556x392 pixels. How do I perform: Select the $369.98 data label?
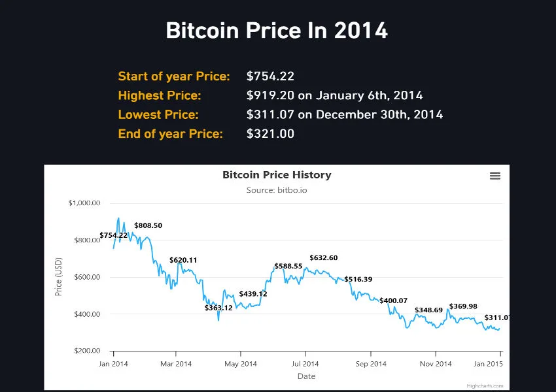coord(463,306)
